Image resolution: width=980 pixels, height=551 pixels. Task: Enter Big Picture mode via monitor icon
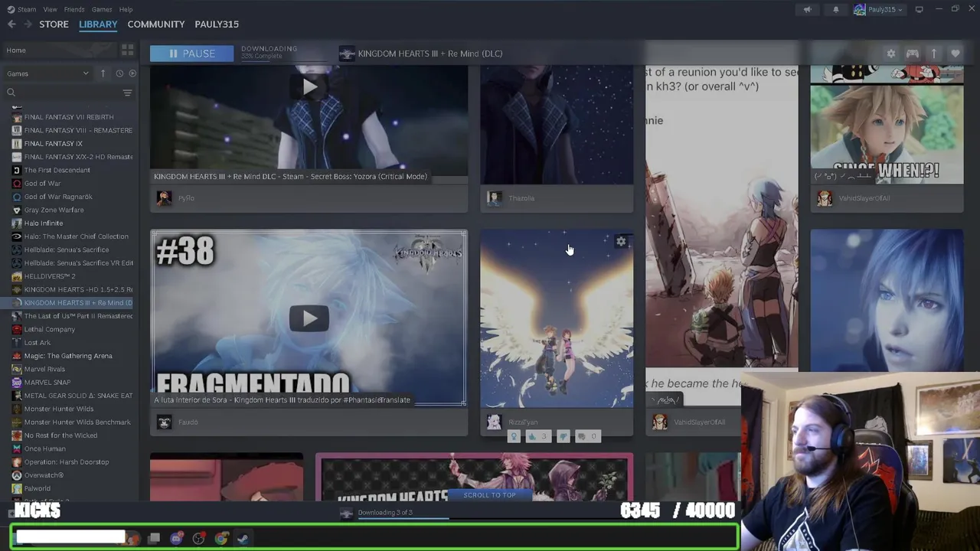tap(919, 10)
